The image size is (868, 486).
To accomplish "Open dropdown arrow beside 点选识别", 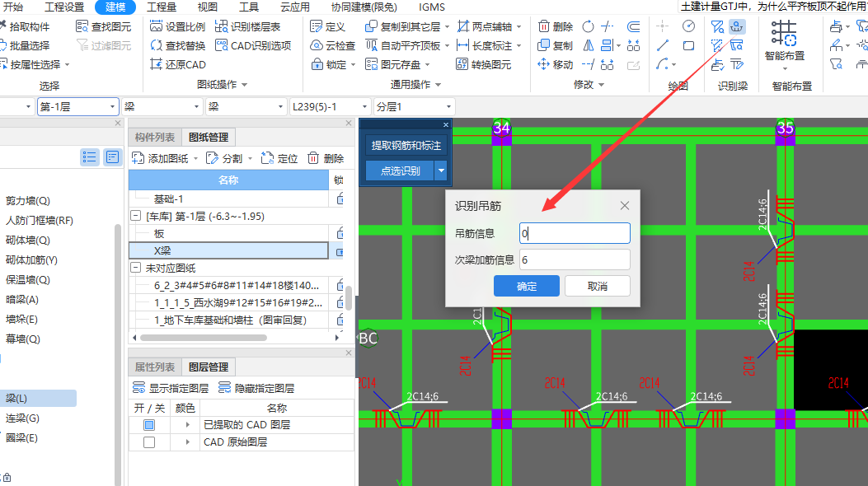I will click(441, 171).
